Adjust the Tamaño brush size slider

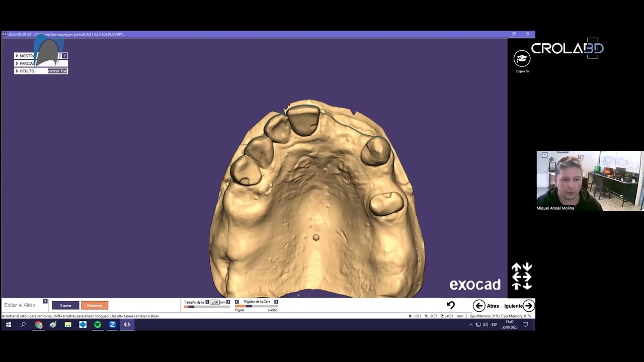point(207,306)
